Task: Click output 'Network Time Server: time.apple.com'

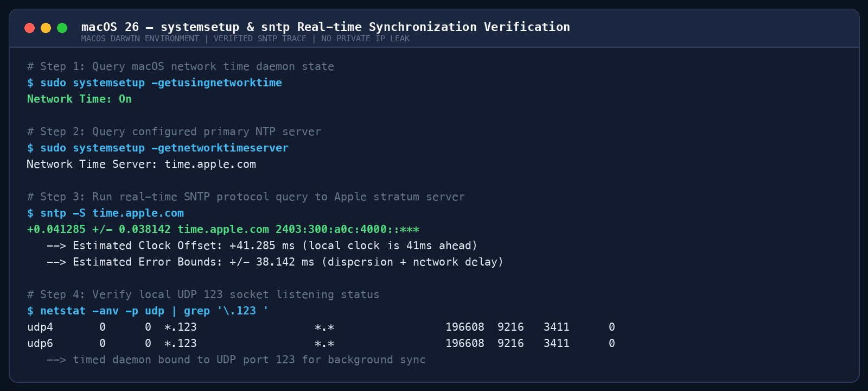Action: coord(142,164)
